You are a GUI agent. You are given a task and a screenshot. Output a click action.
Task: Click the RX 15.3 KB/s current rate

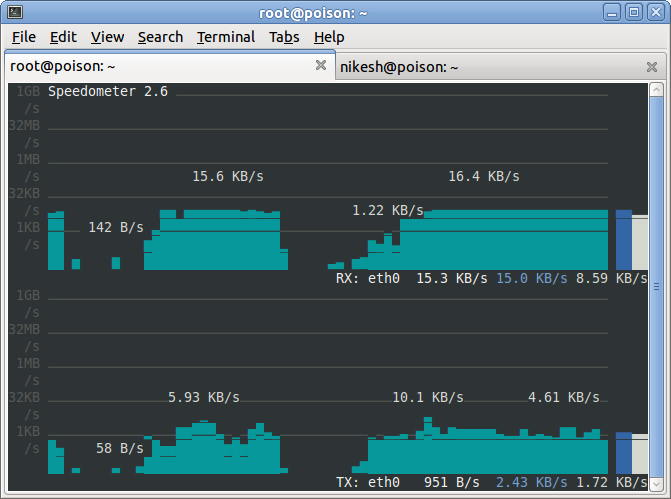pos(452,279)
